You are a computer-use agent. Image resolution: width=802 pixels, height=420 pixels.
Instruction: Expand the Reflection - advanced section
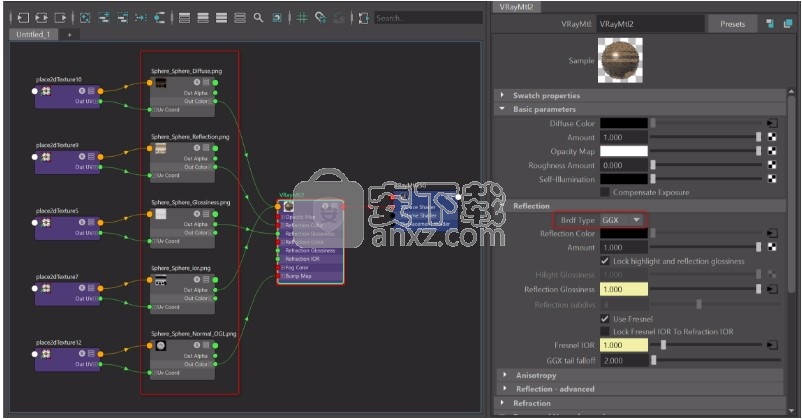click(640, 389)
